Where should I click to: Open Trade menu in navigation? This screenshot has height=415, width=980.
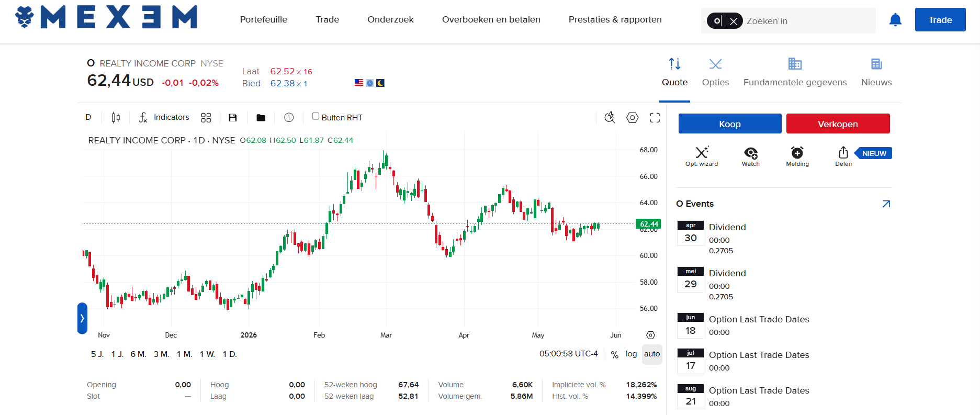click(x=328, y=19)
